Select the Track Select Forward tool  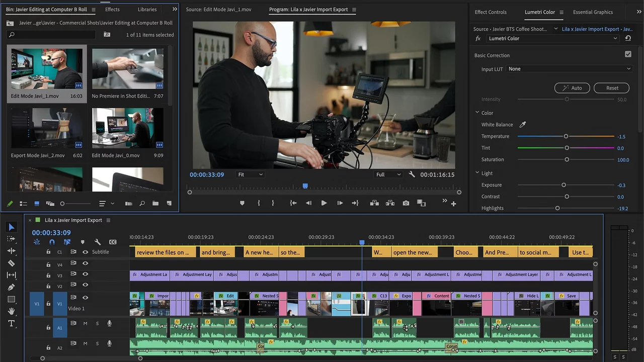coord(12,239)
